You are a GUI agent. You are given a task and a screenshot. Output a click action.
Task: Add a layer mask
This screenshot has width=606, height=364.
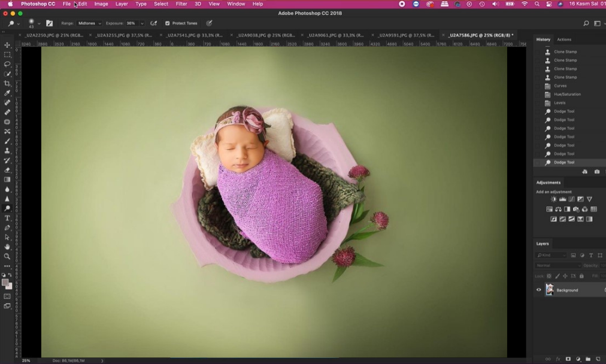(x=568, y=359)
